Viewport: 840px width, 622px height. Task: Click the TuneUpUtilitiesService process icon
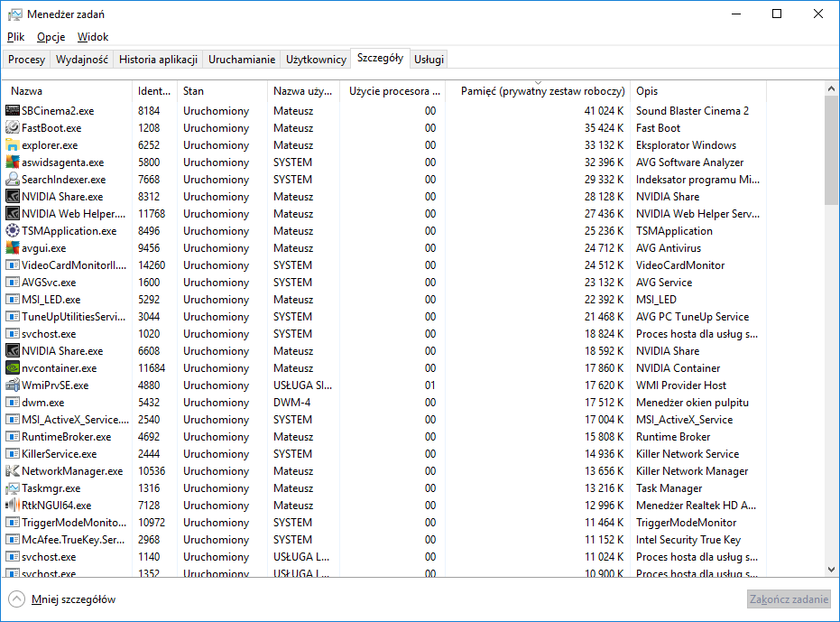tap(13, 316)
